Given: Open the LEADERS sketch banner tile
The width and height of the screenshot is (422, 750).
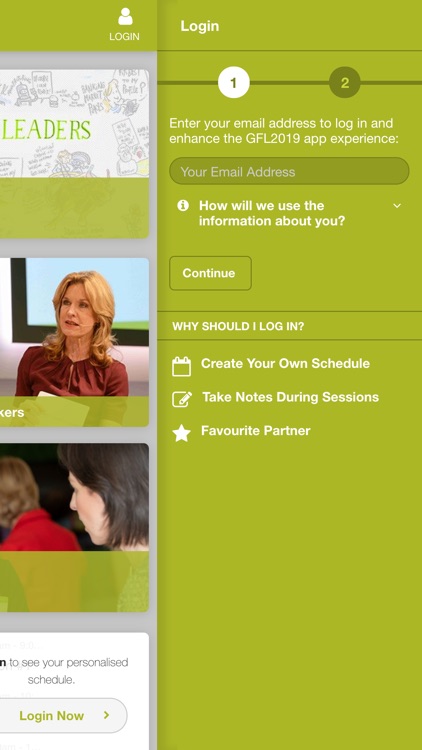Looking at the screenshot, I should tap(74, 154).
